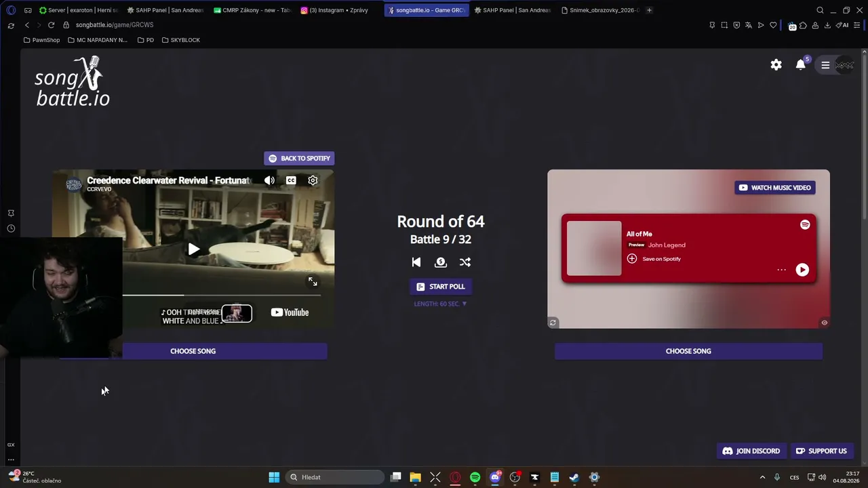
Task: Search tabs with the magnifier icon
Action: (820, 10)
